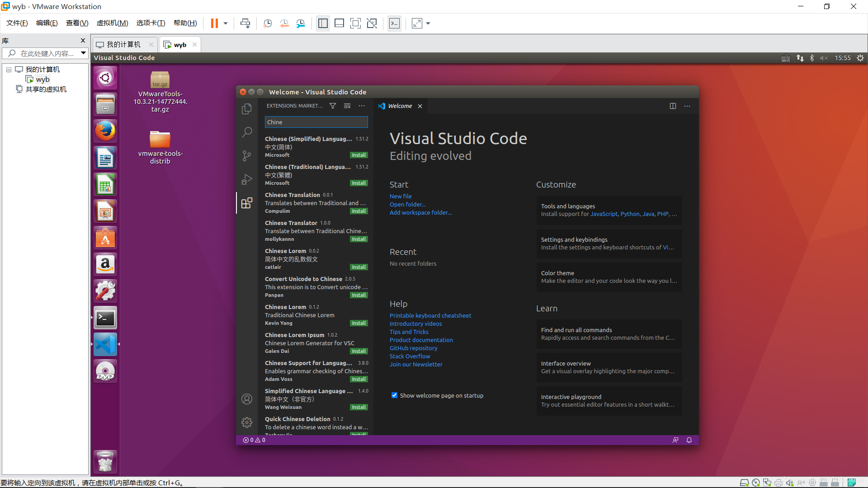This screenshot has height=488, width=868.
Task: Open notifications bell in status bar
Action: point(689,440)
